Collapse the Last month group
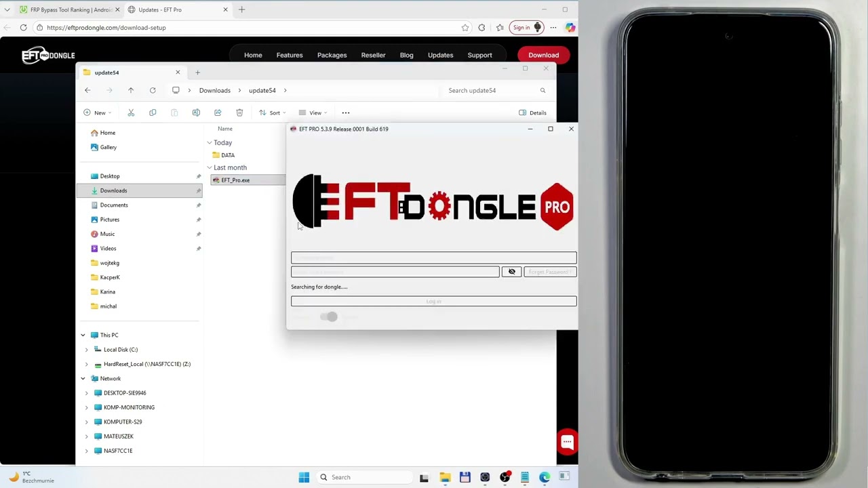 coord(210,167)
